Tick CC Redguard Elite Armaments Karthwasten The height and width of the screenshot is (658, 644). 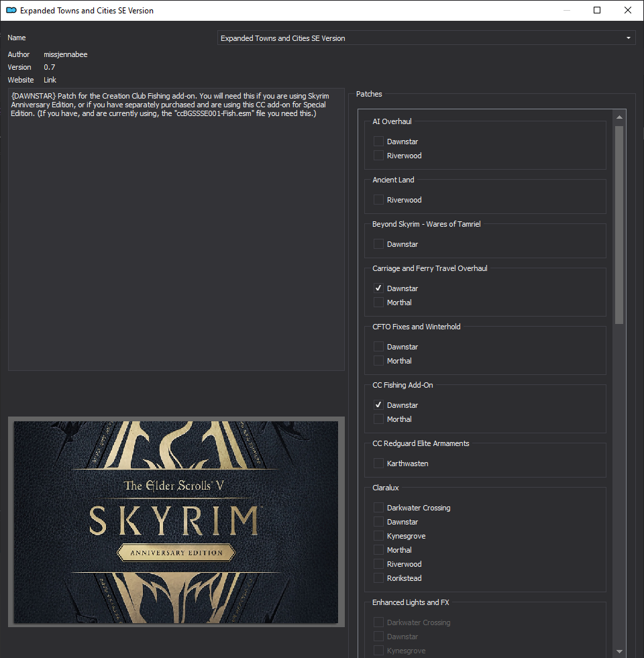click(378, 463)
